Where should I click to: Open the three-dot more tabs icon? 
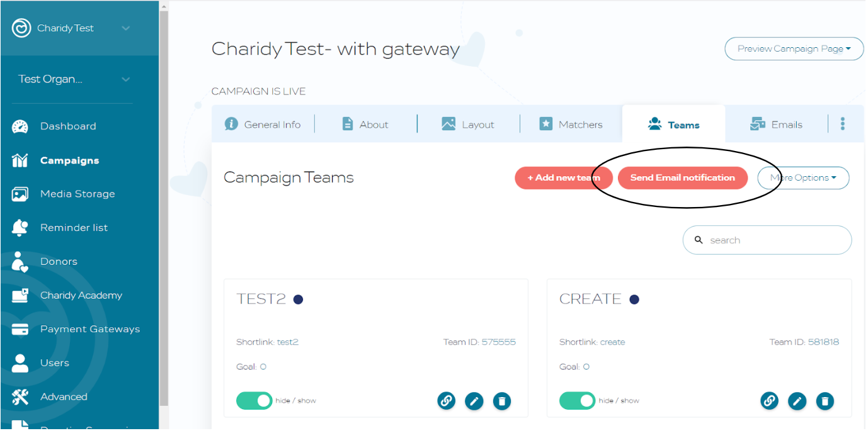point(843,124)
